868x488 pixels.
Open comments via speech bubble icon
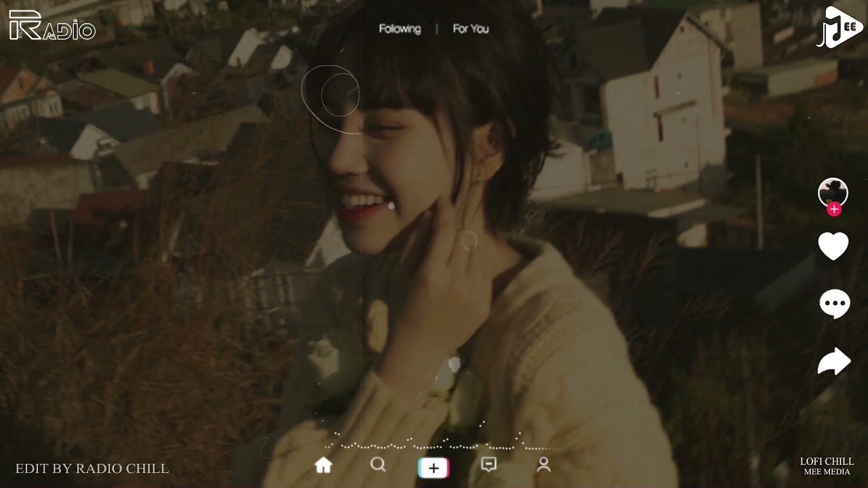click(x=834, y=304)
